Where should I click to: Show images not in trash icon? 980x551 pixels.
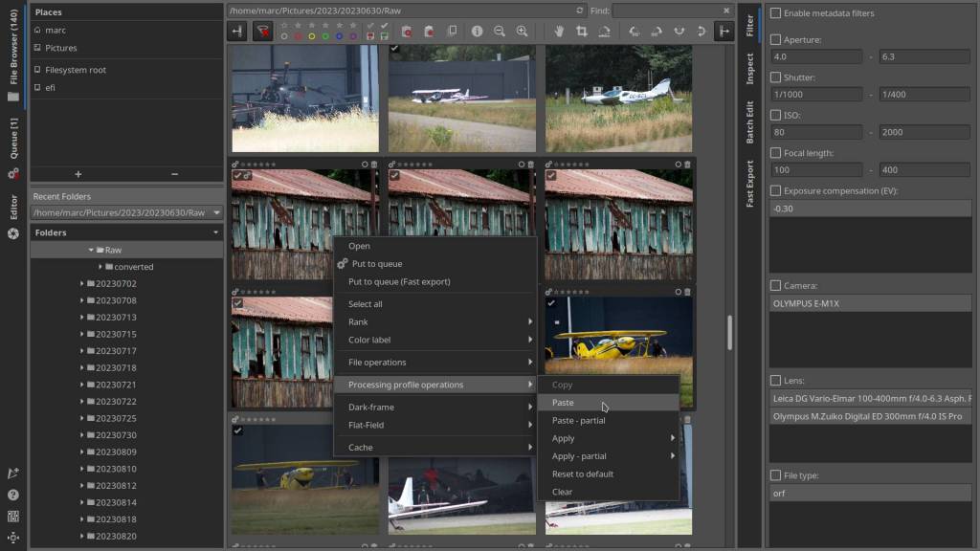[429, 32]
